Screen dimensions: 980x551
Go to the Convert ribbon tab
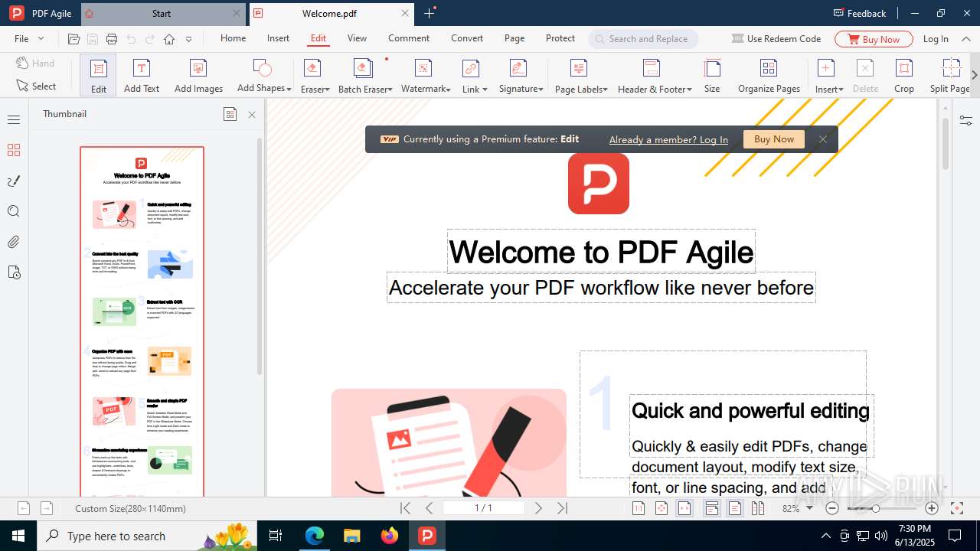467,38
